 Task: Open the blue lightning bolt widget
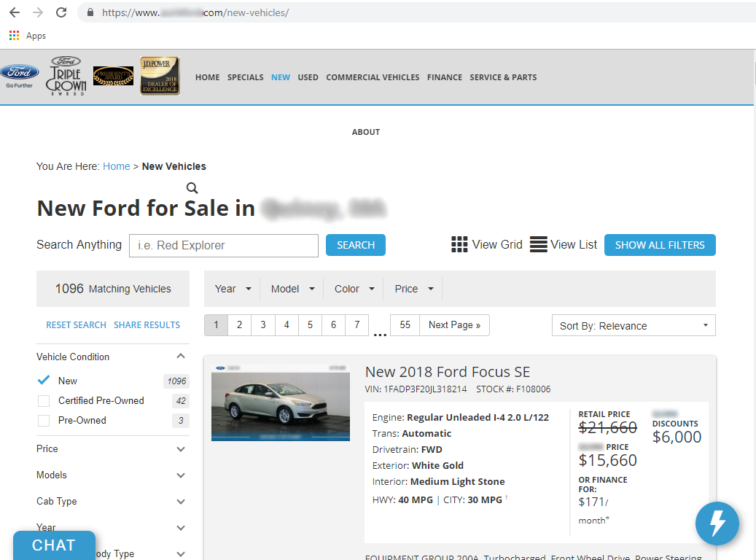[717, 524]
